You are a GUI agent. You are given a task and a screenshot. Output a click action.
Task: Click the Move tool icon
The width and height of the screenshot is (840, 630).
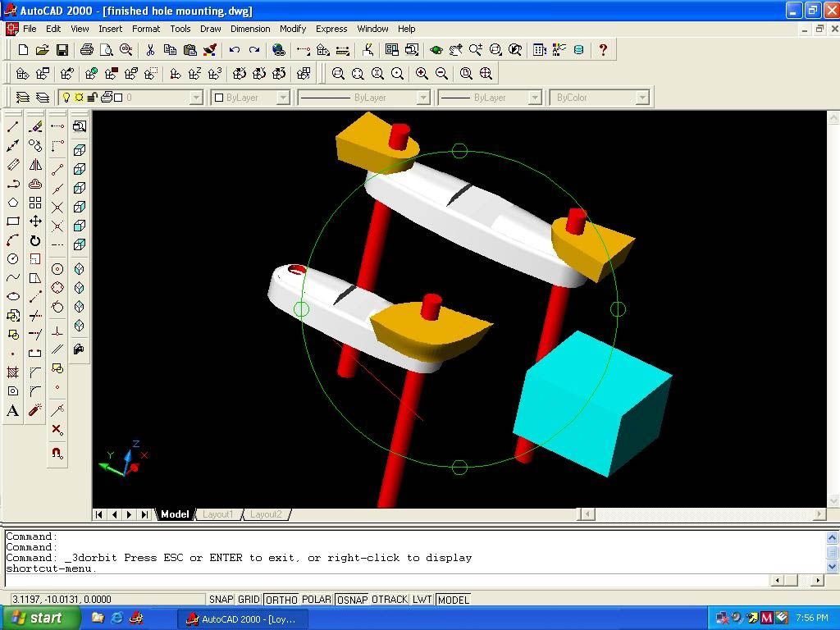[x=35, y=221]
